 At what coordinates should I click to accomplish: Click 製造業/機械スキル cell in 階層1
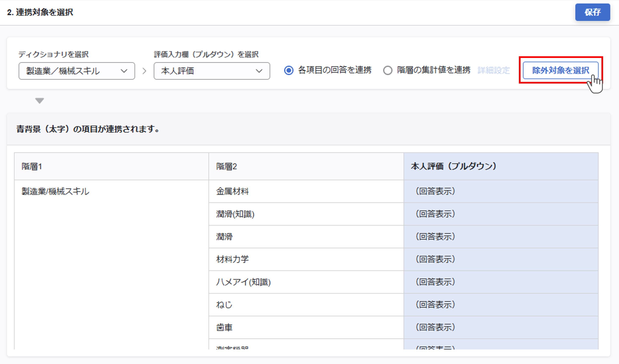coord(55,191)
